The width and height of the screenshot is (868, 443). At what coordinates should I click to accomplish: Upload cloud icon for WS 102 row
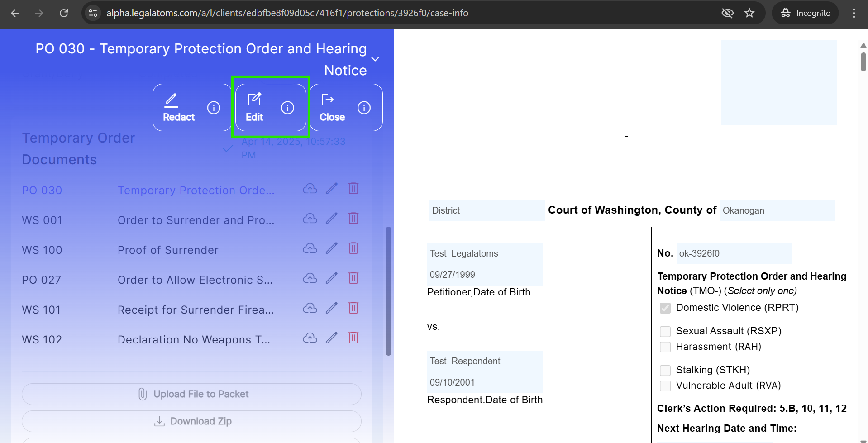310,338
